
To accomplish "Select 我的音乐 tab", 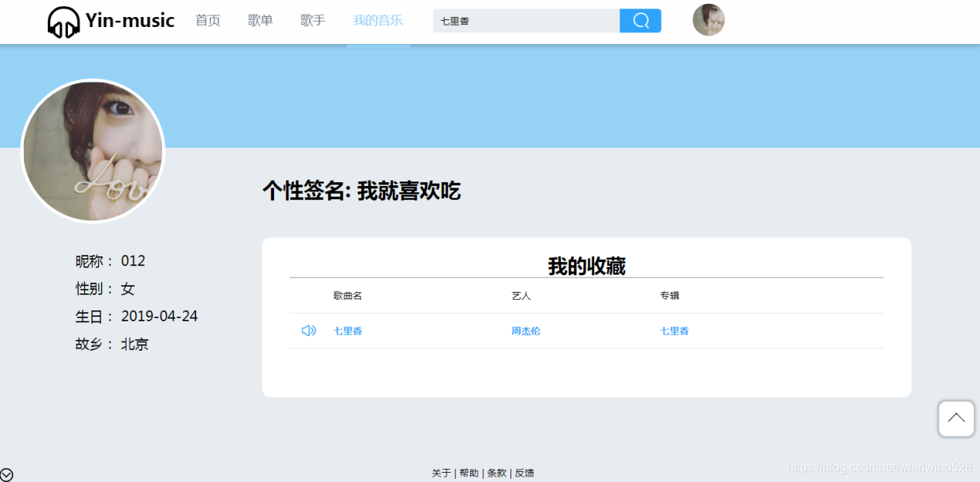I will [x=378, y=21].
